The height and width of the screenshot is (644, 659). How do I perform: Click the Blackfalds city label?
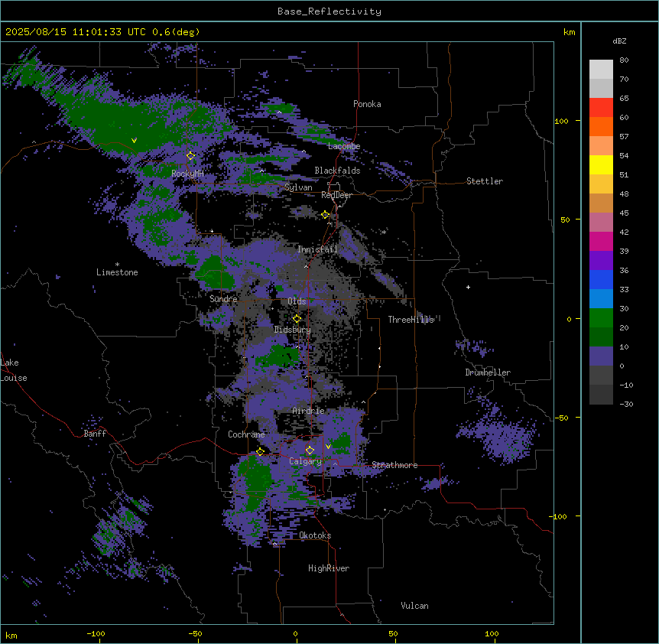(x=337, y=171)
